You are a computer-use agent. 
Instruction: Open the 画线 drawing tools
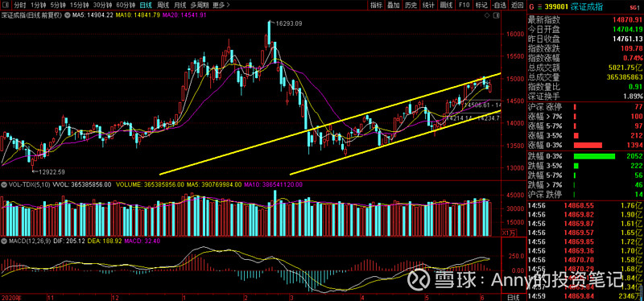tap(447, 6)
